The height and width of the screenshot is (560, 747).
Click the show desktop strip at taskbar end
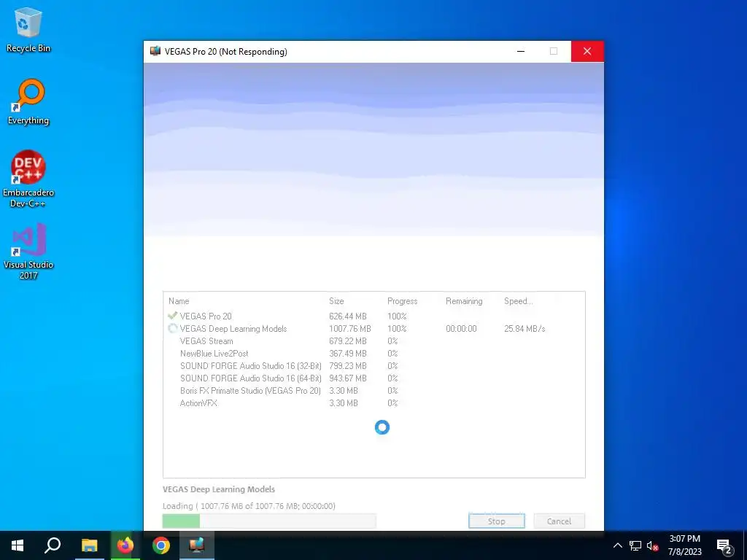click(x=745, y=545)
